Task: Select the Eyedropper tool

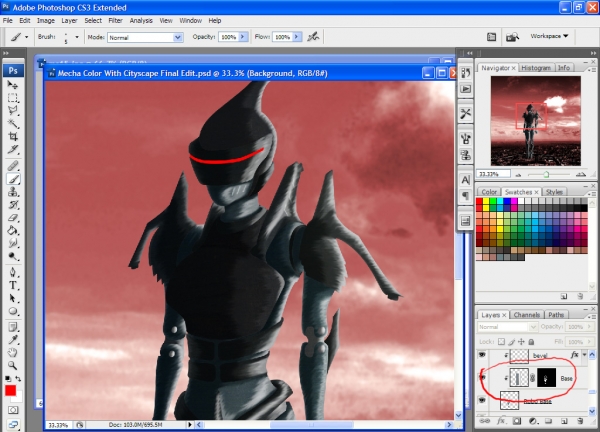Action: [x=13, y=339]
